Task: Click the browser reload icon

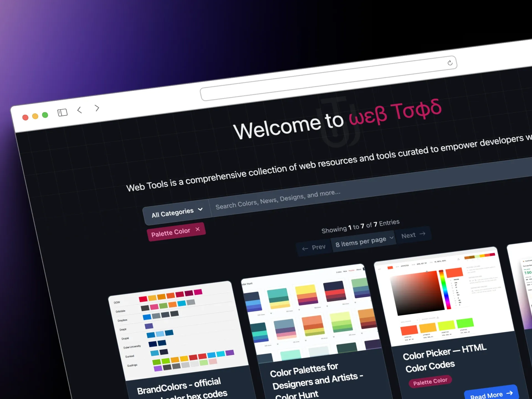Action: coord(450,63)
